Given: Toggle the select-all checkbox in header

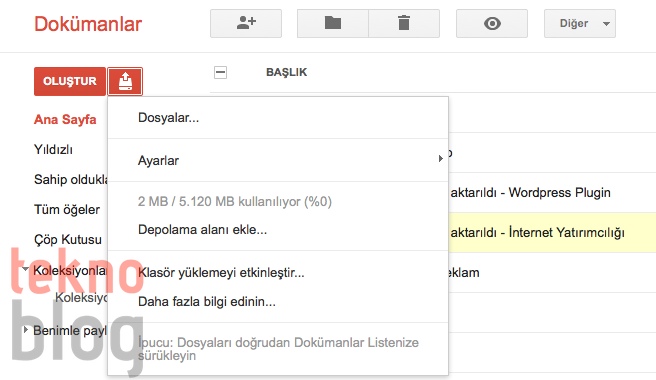Looking at the screenshot, I should [220, 72].
